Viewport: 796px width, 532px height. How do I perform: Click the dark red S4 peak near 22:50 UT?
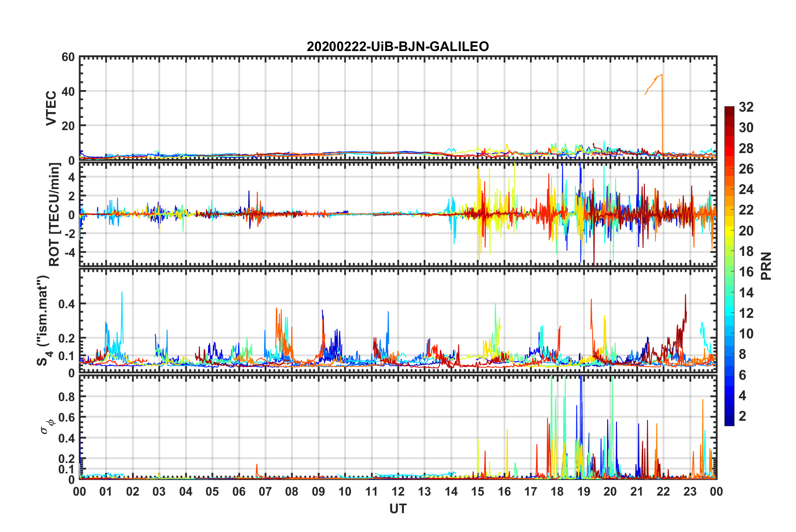point(685,295)
